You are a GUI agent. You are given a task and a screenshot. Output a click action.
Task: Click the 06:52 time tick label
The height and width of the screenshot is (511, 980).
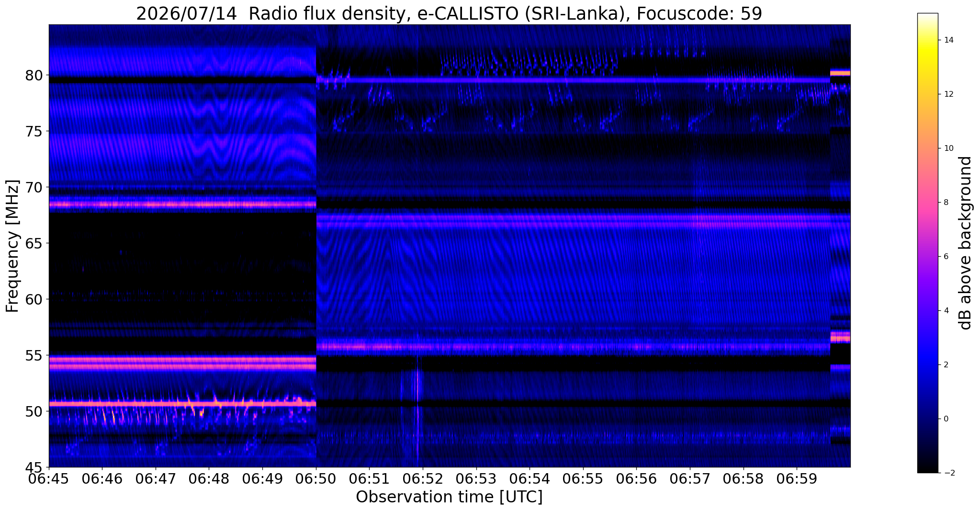pos(423,479)
